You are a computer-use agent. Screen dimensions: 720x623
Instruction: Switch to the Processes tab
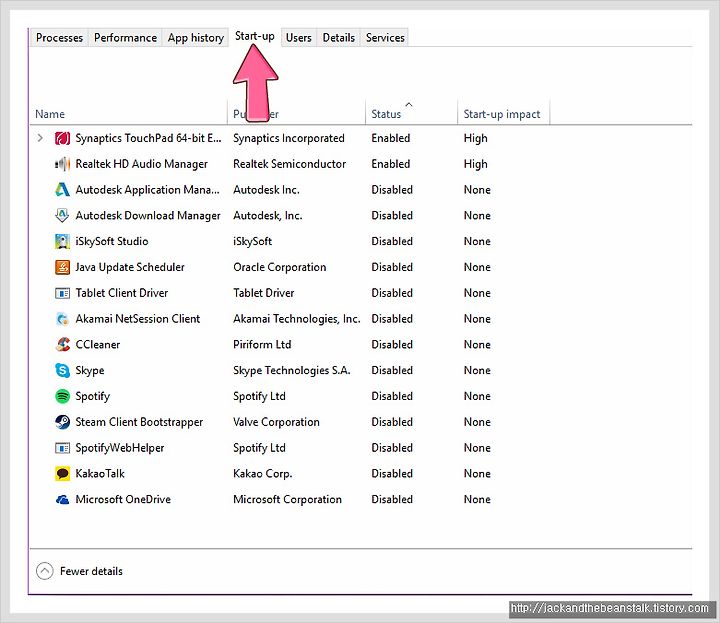pos(59,38)
